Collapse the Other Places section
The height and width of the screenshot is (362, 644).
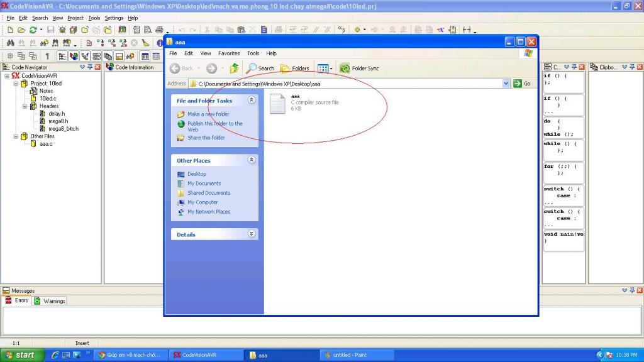click(x=252, y=160)
